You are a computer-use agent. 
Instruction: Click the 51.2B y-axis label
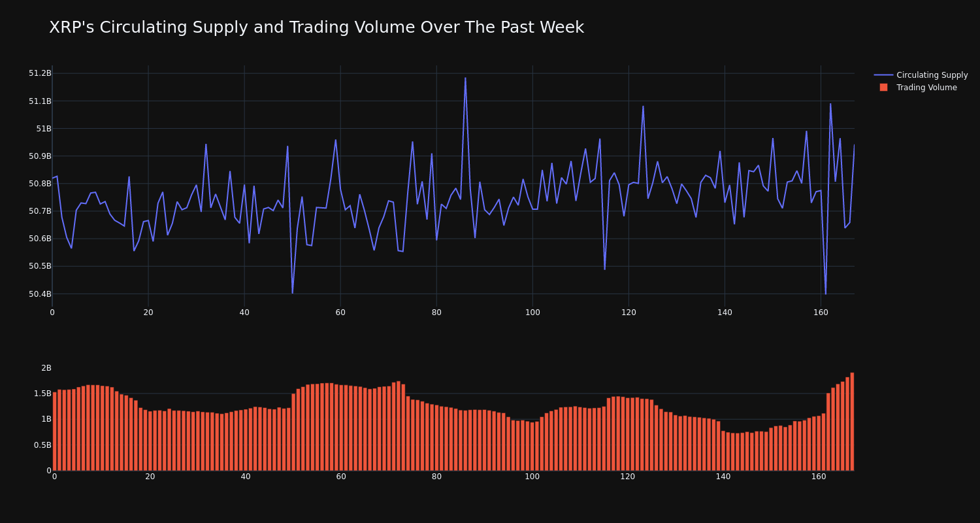click(40, 73)
